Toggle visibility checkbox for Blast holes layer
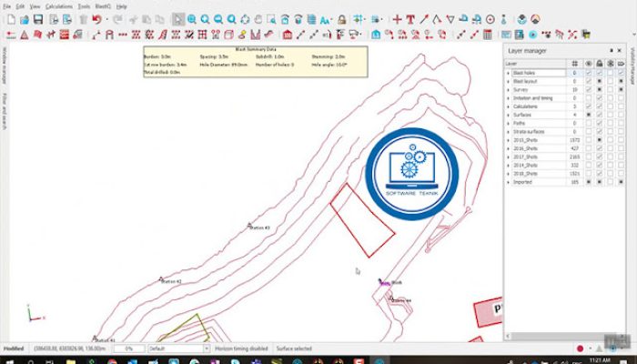 click(588, 73)
